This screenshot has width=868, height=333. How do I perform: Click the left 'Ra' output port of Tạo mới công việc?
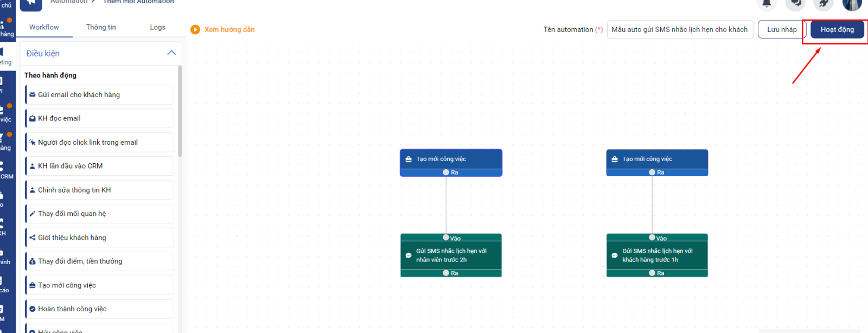pos(446,172)
